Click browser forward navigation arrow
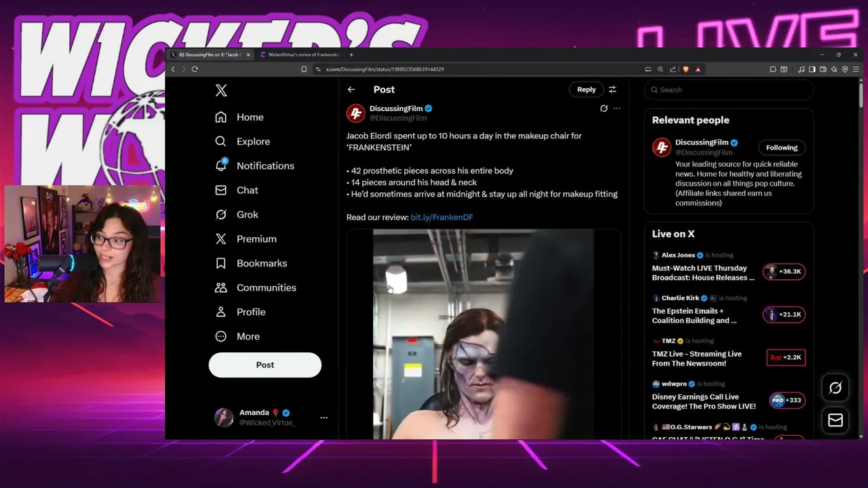 pyautogui.click(x=183, y=69)
